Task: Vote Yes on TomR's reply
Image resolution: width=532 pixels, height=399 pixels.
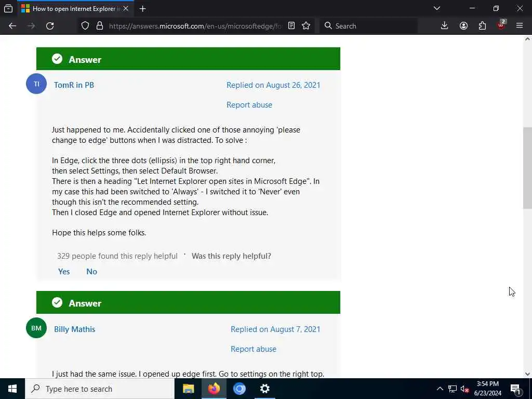Action: click(x=64, y=271)
